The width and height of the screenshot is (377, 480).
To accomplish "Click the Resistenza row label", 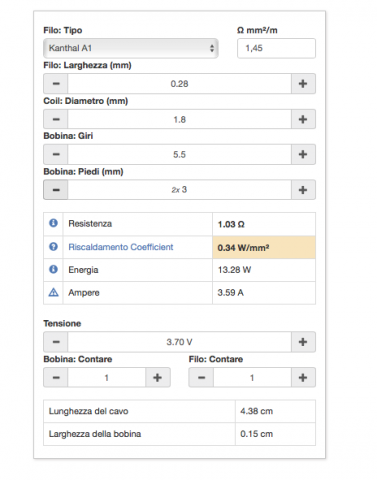I will (x=90, y=224).
